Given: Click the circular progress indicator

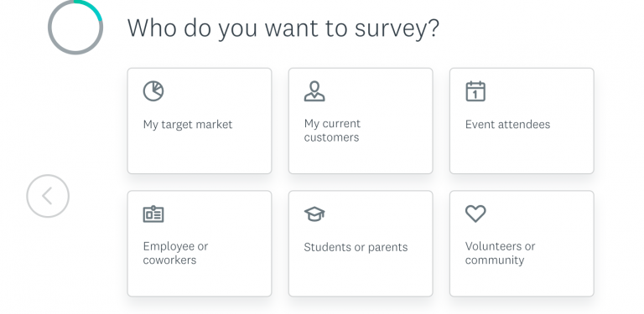Looking at the screenshot, I should pos(75,27).
